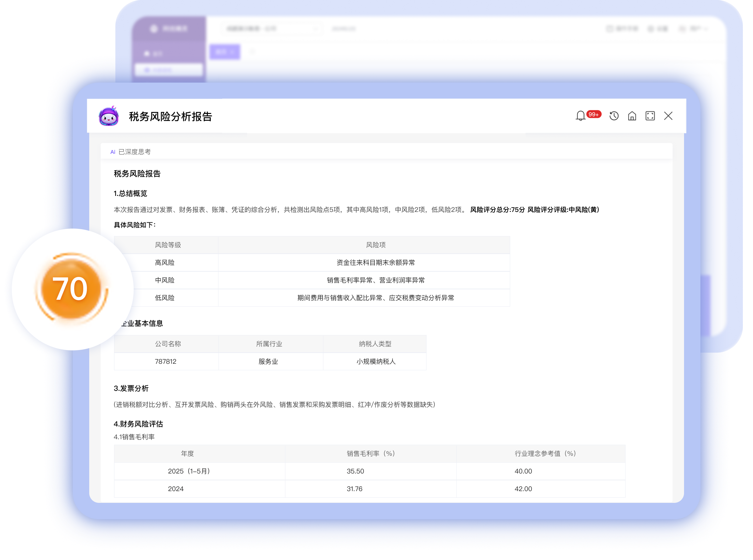Click company name cell 787812

[165, 361]
